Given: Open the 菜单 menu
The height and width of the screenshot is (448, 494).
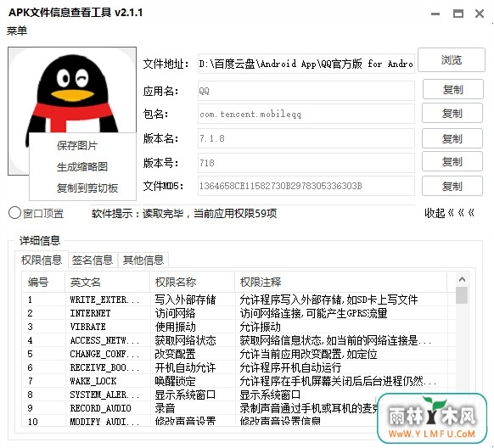Looking at the screenshot, I should 17,31.
